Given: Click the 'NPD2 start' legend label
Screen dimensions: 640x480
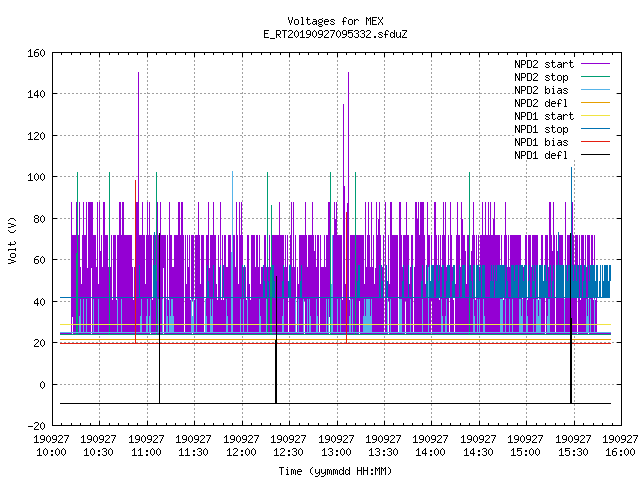Looking at the screenshot, I should tap(544, 64).
